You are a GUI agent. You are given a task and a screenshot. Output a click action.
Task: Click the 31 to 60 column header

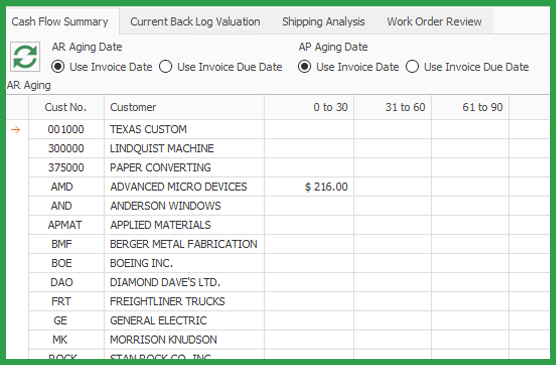coord(393,107)
